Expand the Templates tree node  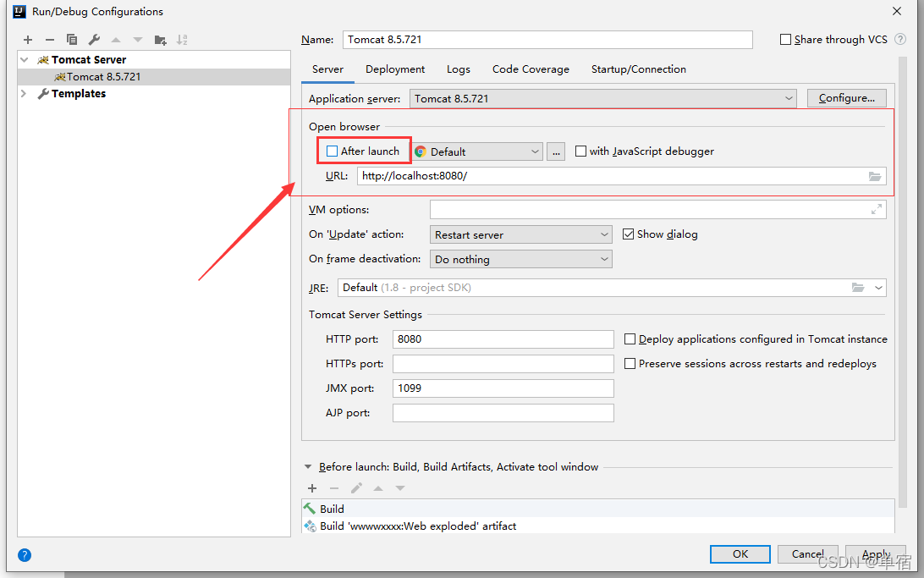pyautogui.click(x=25, y=94)
